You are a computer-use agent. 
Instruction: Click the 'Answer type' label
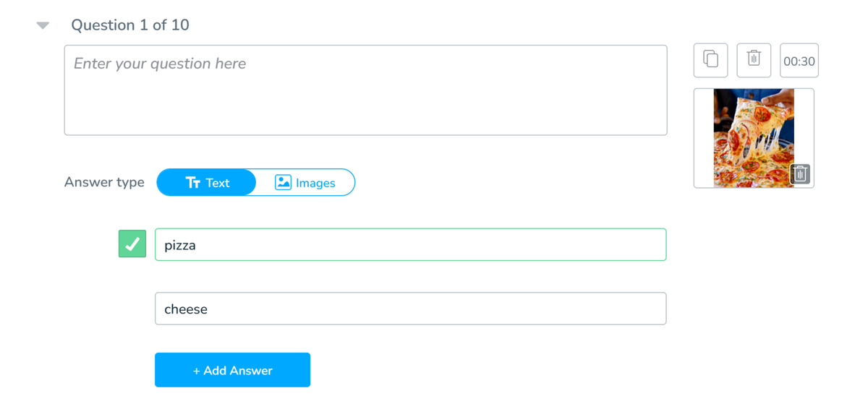click(x=104, y=182)
